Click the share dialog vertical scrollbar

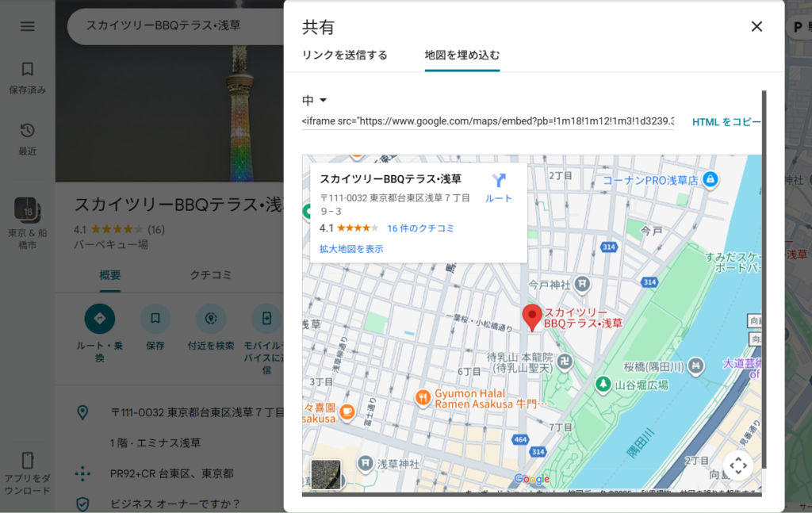coord(764,278)
